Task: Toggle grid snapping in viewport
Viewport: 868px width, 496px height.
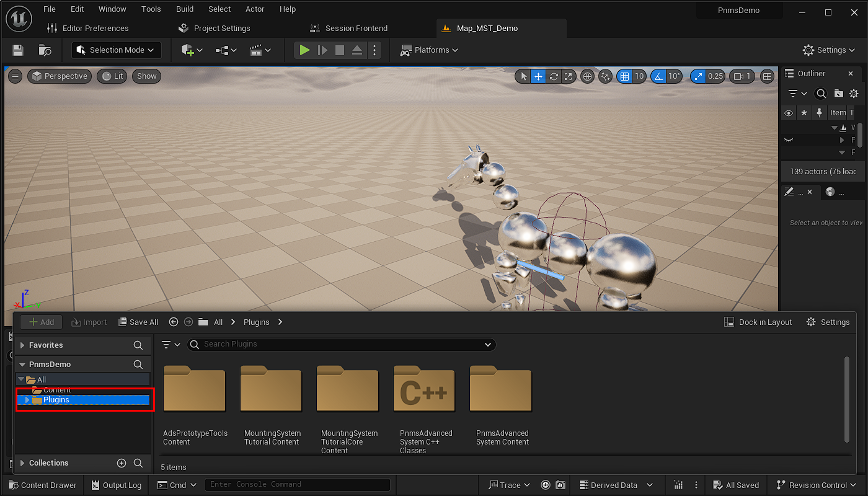Action: [x=624, y=76]
